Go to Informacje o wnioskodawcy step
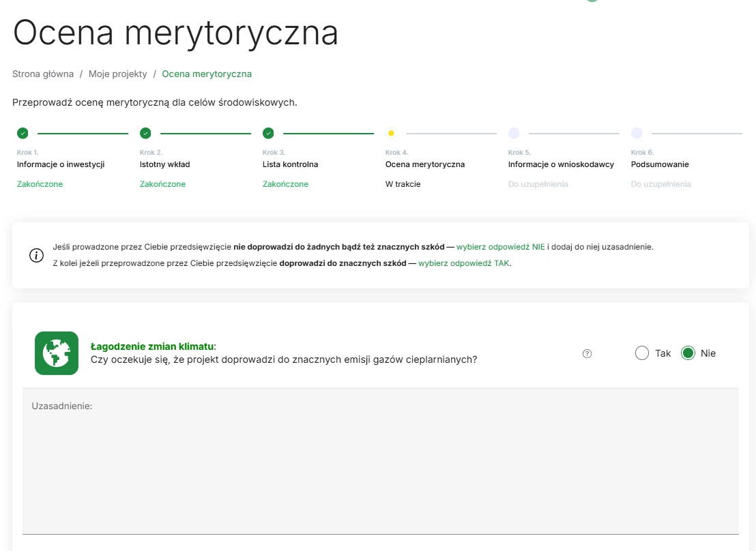 coord(561,164)
